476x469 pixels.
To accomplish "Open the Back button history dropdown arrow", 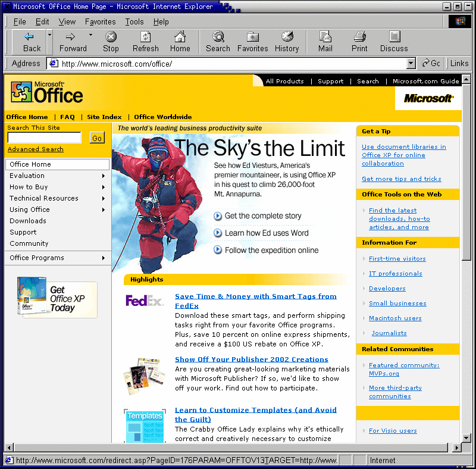I will pos(49,35).
